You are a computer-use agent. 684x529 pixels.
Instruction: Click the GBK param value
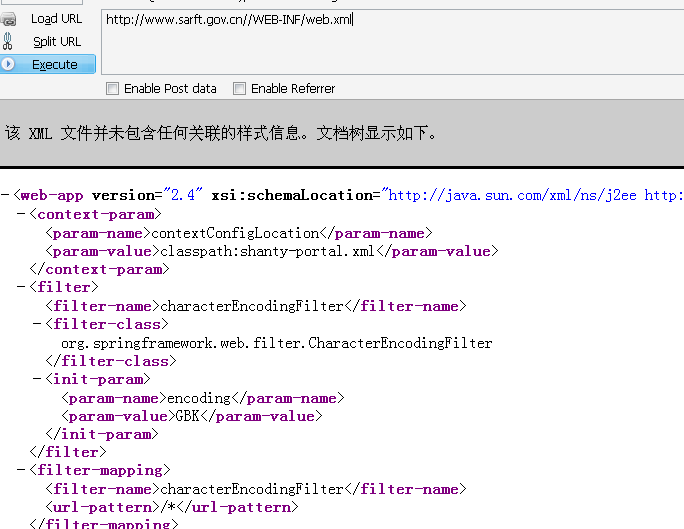(188, 416)
